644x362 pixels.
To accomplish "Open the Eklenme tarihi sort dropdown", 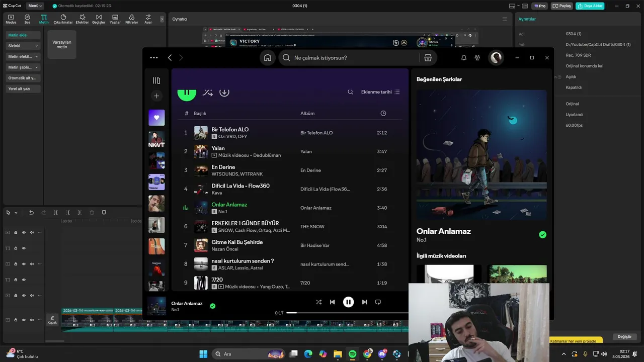I will coord(380,92).
